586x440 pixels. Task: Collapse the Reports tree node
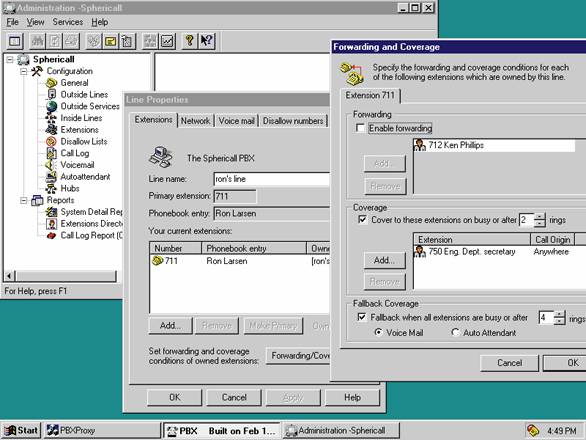coord(24,200)
